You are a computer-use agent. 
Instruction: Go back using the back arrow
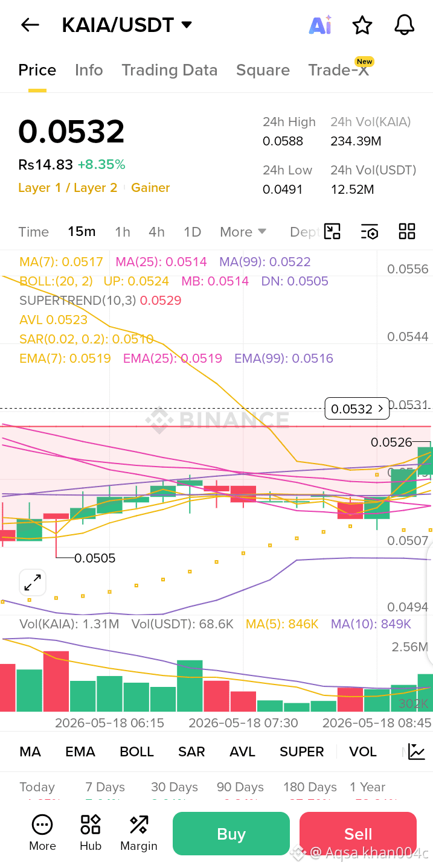(30, 25)
